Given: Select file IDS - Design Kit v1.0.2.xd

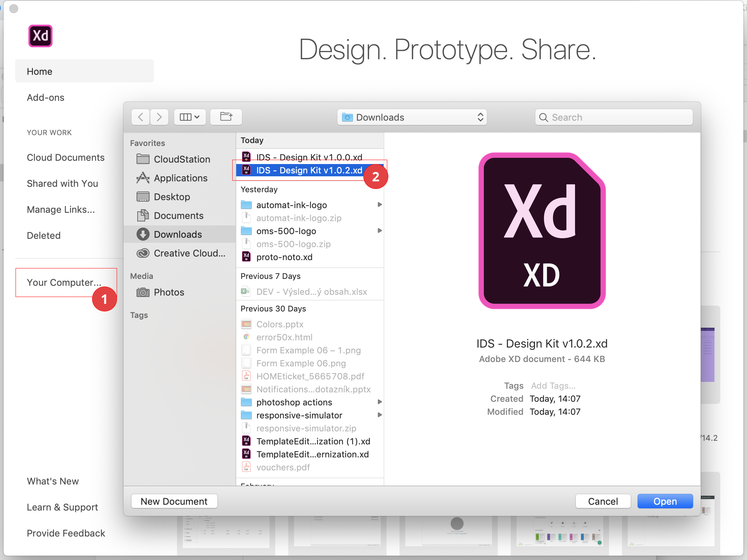Looking at the screenshot, I should pyautogui.click(x=310, y=170).
